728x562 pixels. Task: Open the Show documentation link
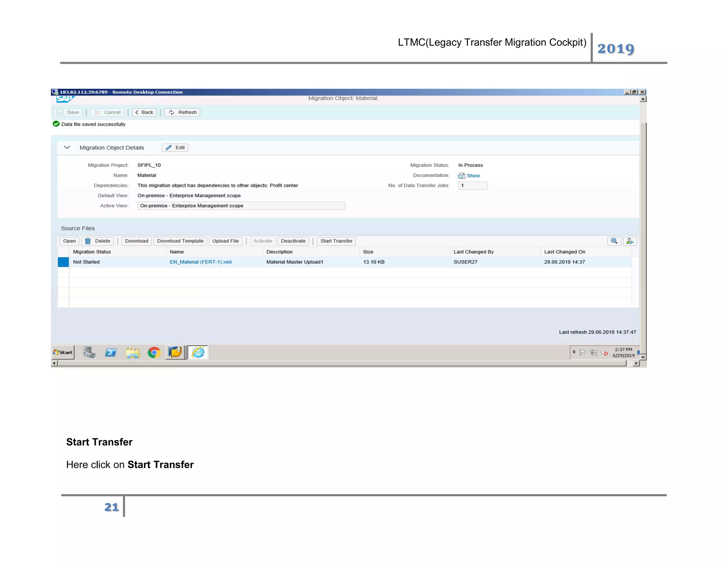[x=473, y=176]
